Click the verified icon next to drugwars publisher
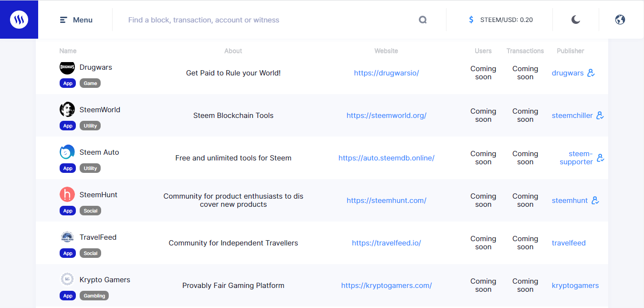The image size is (644, 308). pyautogui.click(x=591, y=73)
